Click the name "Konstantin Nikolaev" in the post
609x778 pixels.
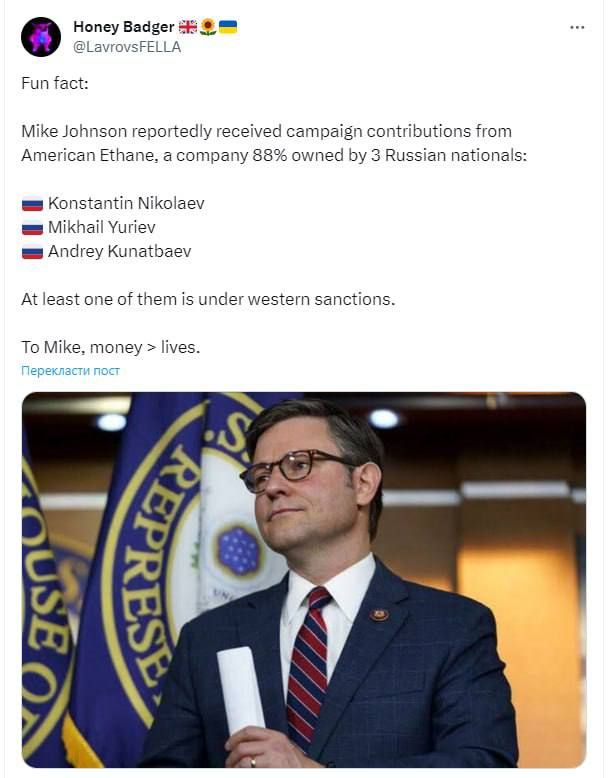126,203
